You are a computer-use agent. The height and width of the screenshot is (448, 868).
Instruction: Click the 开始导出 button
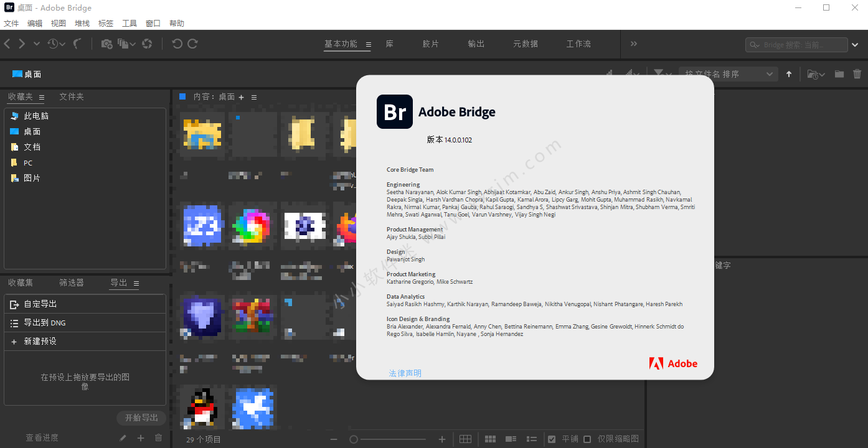(x=141, y=418)
